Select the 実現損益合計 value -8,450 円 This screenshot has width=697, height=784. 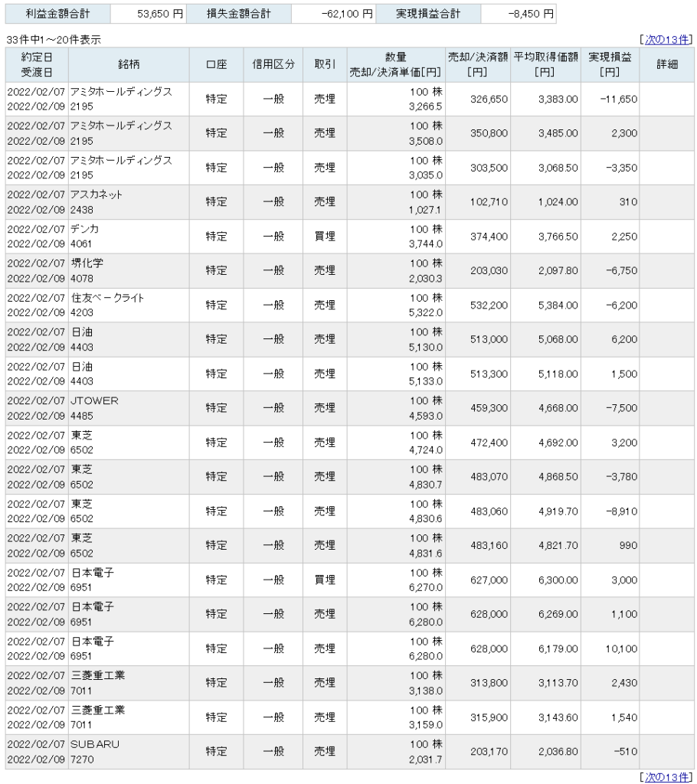pyautogui.click(x=531, y=14)
